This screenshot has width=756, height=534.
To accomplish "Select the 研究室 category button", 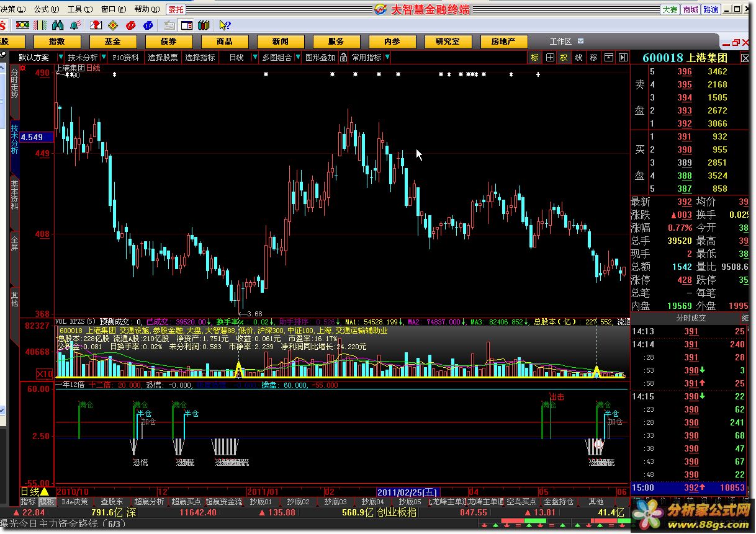I will [x=448, y=42].
